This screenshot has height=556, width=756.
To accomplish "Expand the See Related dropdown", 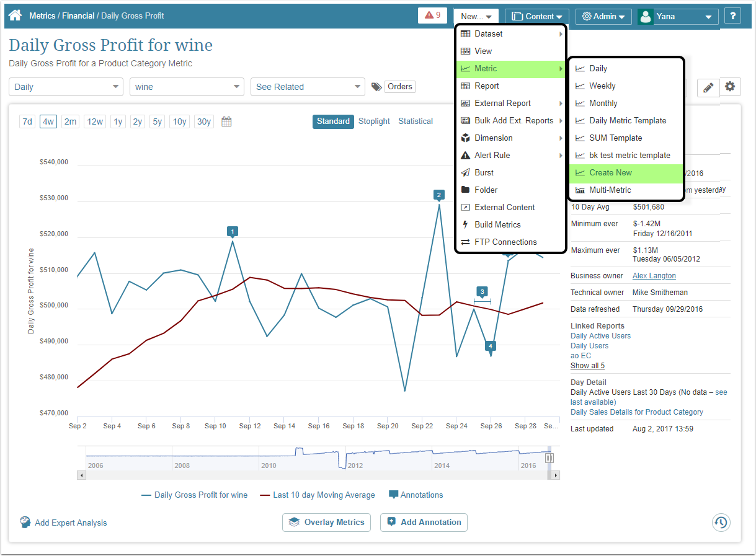I will click(307, 87).
